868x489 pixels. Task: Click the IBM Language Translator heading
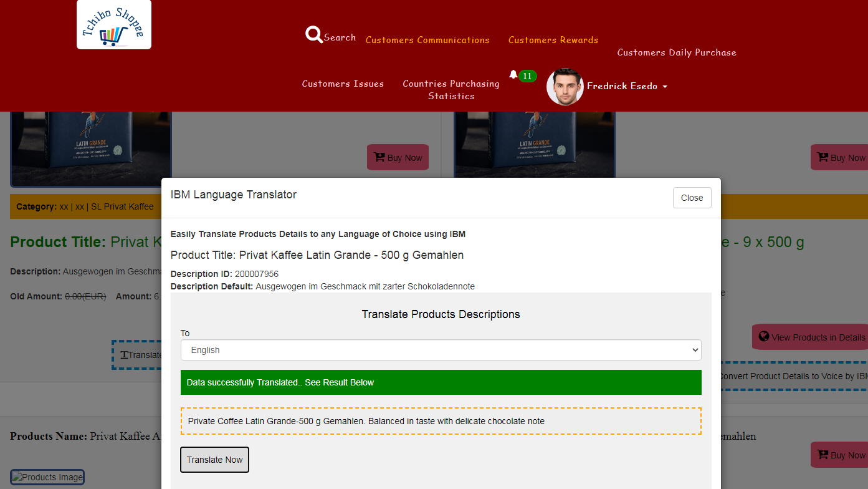[234, 195]
